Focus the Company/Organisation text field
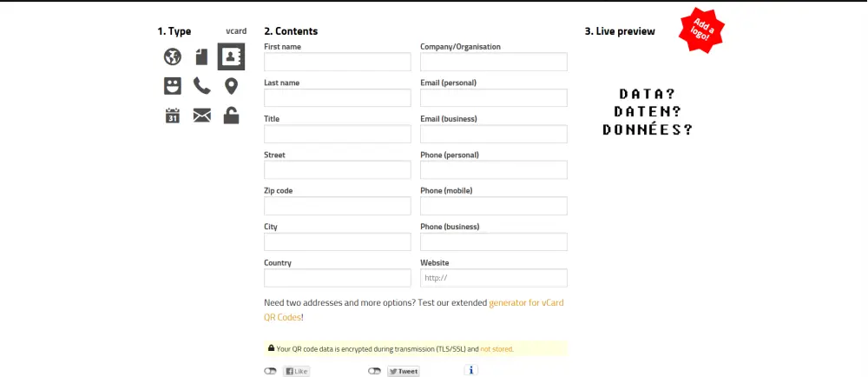Screen dimensions: 868x377 [493, 62]
